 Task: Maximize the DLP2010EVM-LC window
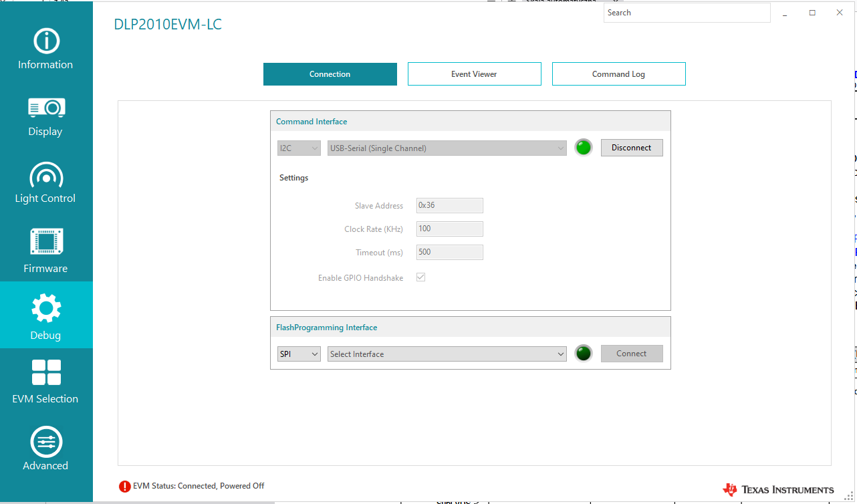[812, 13]
